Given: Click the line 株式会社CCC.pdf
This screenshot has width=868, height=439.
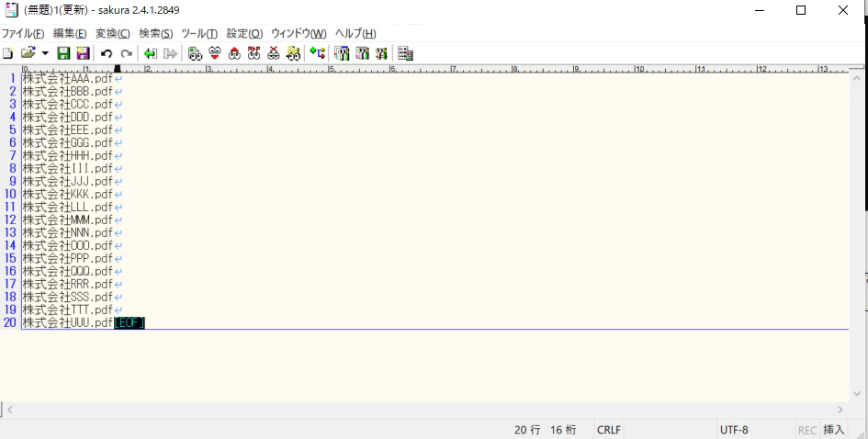Looking at the screenshot, I should (68, 104).
